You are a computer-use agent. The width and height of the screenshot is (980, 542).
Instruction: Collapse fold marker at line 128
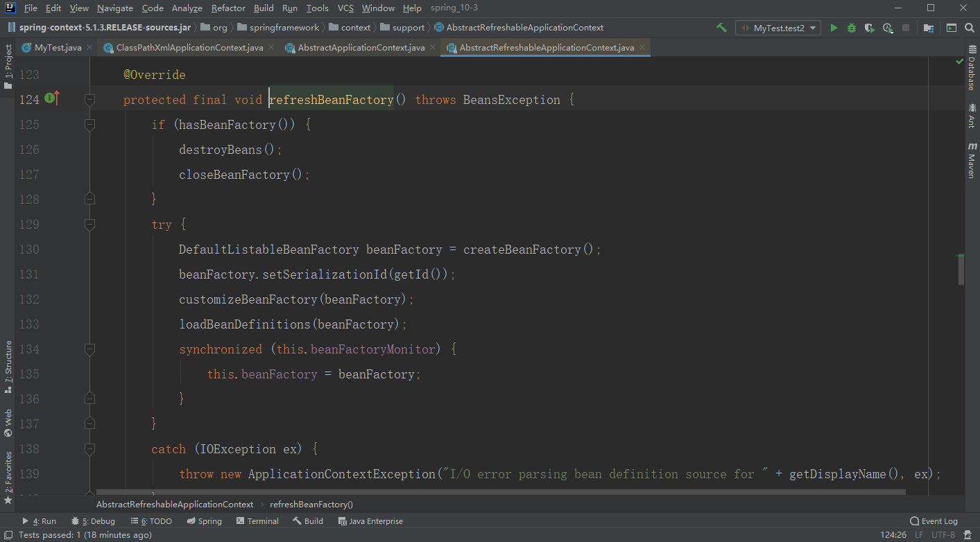tap(89, 200)
